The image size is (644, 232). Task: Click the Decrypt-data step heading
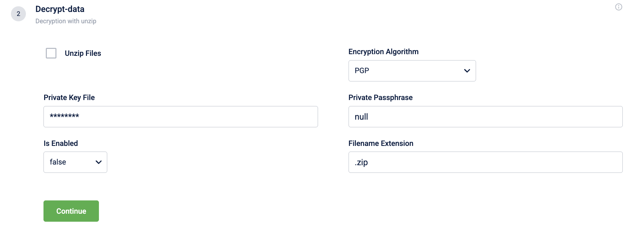point(60,9)
